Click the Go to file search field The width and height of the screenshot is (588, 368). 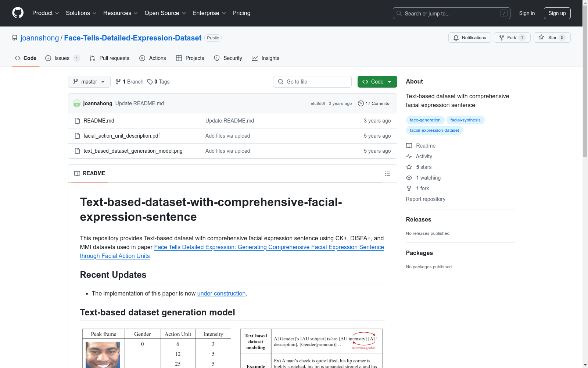tap(312, 82)
